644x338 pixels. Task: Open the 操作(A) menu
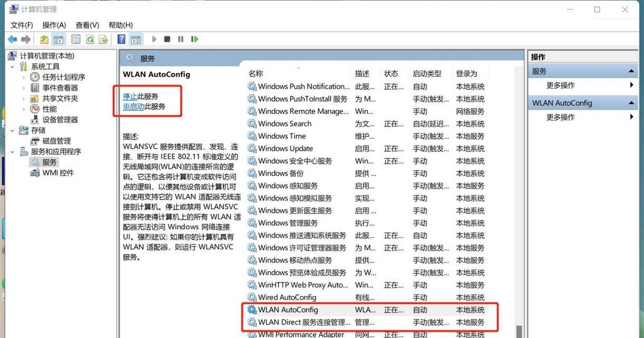click(54, 25)
